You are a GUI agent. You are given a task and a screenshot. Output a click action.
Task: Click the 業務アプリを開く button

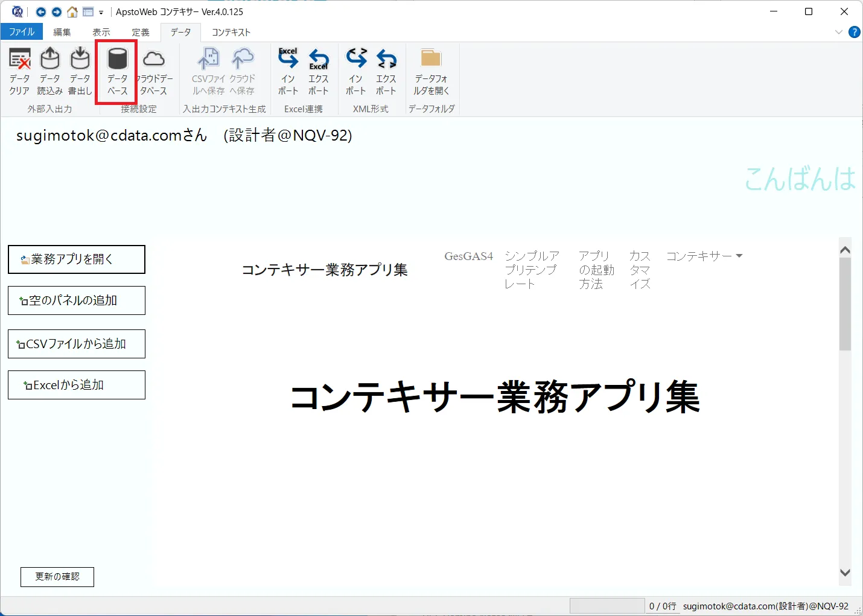point(76,259)
